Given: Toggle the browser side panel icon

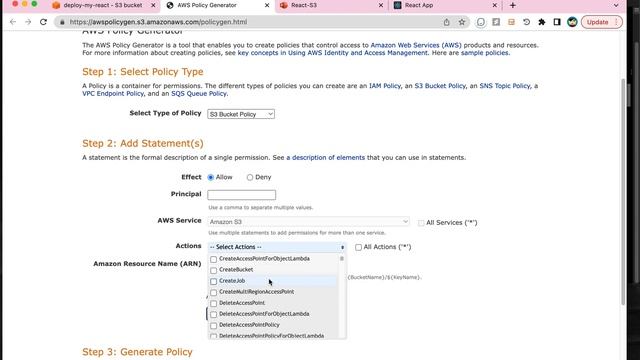Looking at the screenshot, I should [557, 22].
